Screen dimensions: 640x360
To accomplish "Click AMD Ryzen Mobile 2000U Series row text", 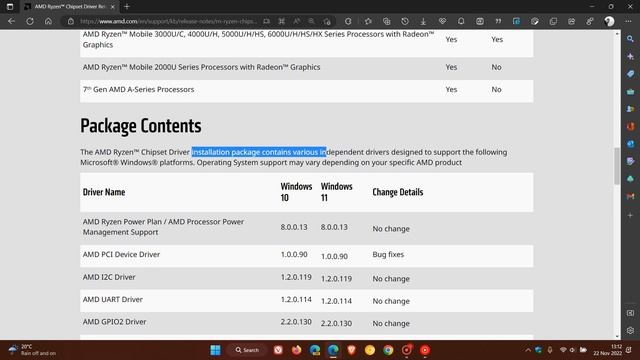I will (x=201, y=67).
